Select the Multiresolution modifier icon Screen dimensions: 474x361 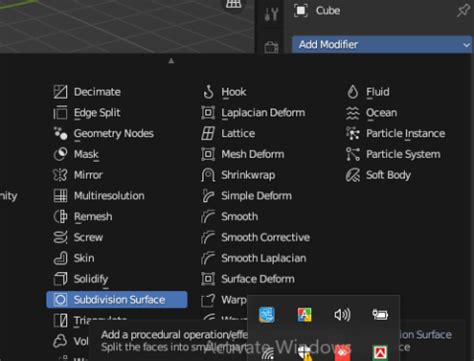pos(60,196)
